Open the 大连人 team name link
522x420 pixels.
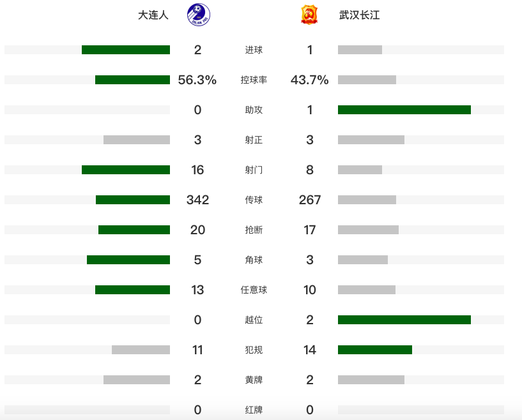click(153, 15)
